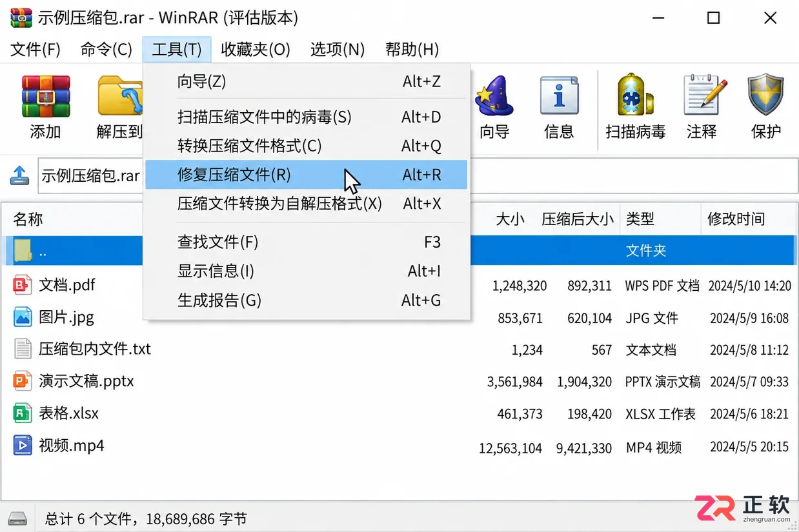This screenshot has width=799, height=532.
Task: Select the 压缩包内文件.txt file name
Action: point(95,349)
